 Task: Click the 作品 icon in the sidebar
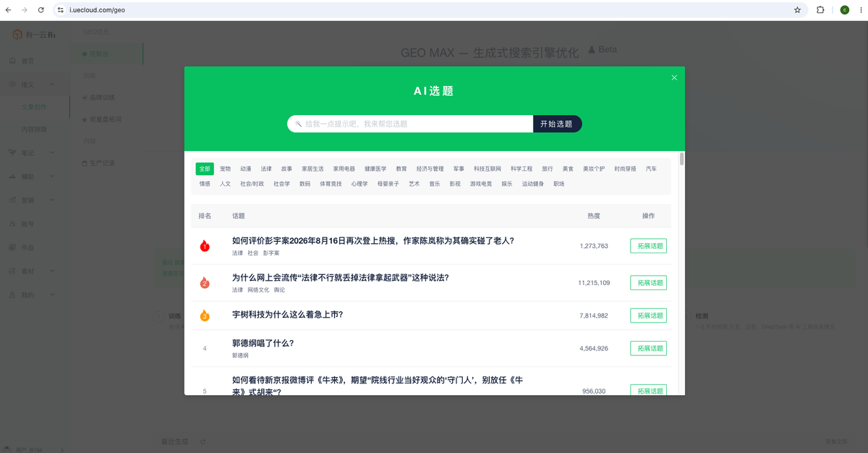[x=12, y=247]
